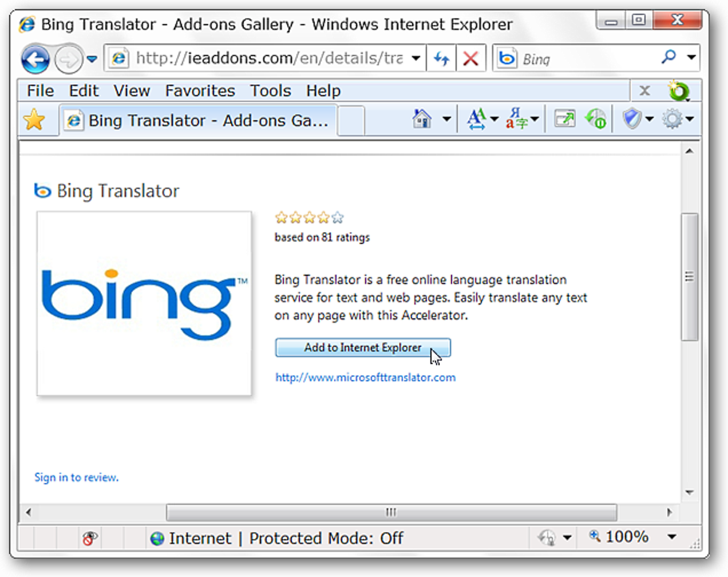Click the 100% zoom level button

620,537
